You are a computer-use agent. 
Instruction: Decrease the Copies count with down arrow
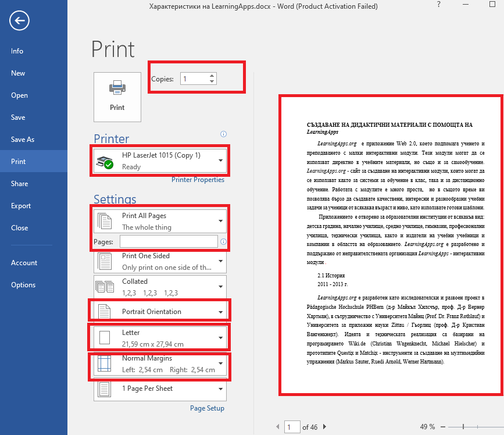[212, 81]
